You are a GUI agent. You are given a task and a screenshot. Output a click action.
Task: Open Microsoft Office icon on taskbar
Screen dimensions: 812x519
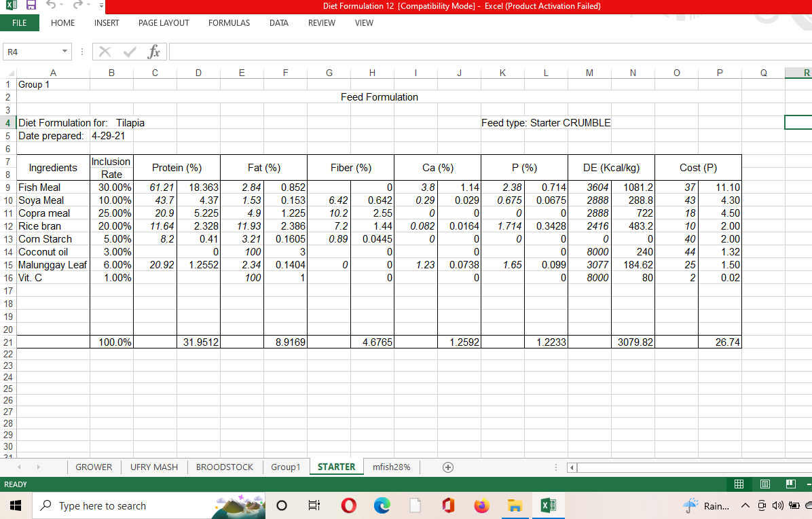449,505
